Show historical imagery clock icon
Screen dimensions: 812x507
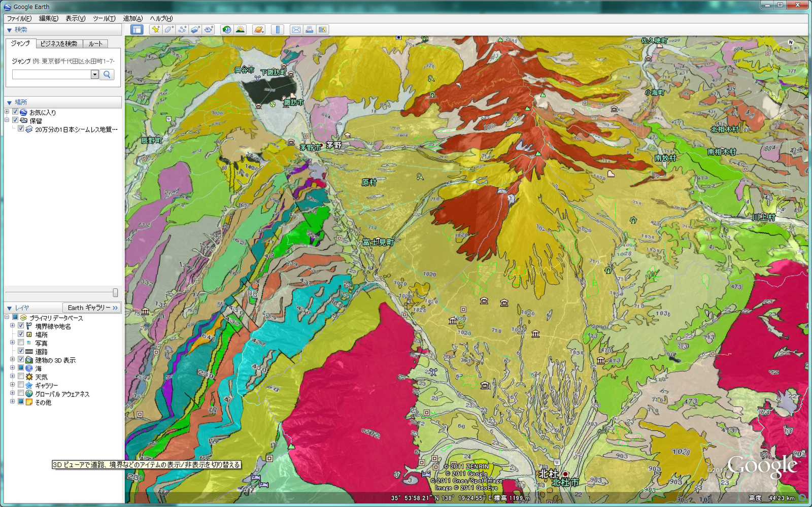pyautogui.click(x=226, y=29)
